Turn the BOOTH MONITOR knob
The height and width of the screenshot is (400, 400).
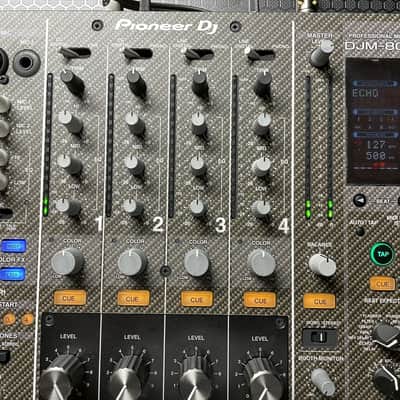coord(323,382)
